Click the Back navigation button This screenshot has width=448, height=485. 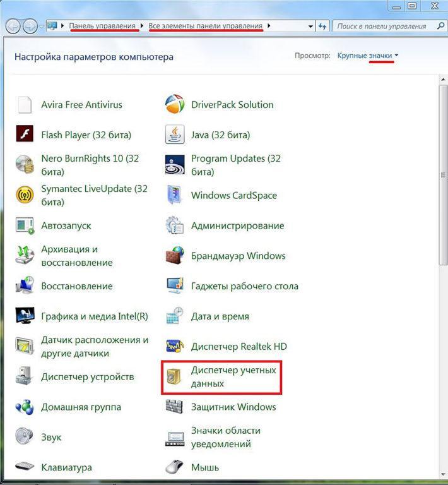(13, 26)
